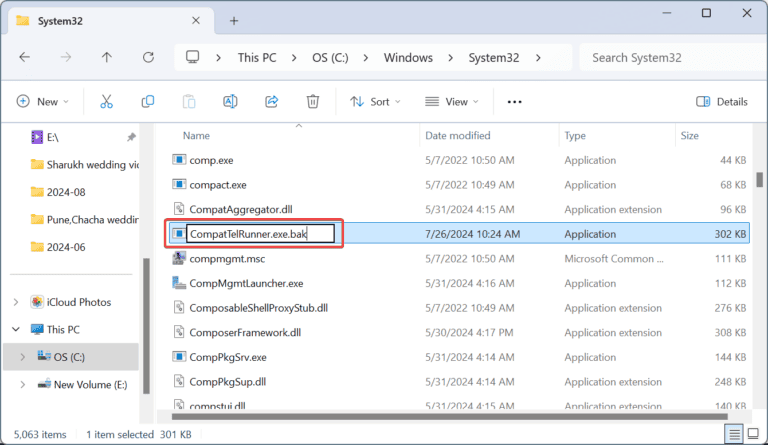
Task: Open the Pune,Chacha wedding folder in sidebar
Action: (x=84, y=219)
